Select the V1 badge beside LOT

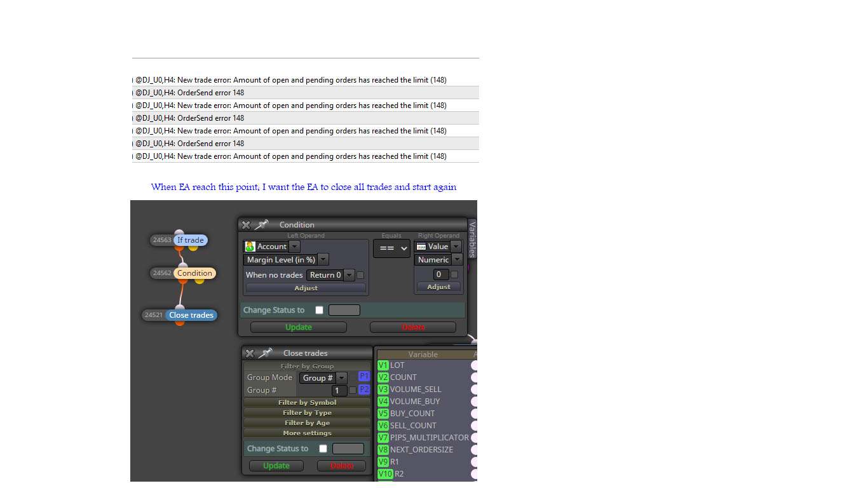click(383, 365)
